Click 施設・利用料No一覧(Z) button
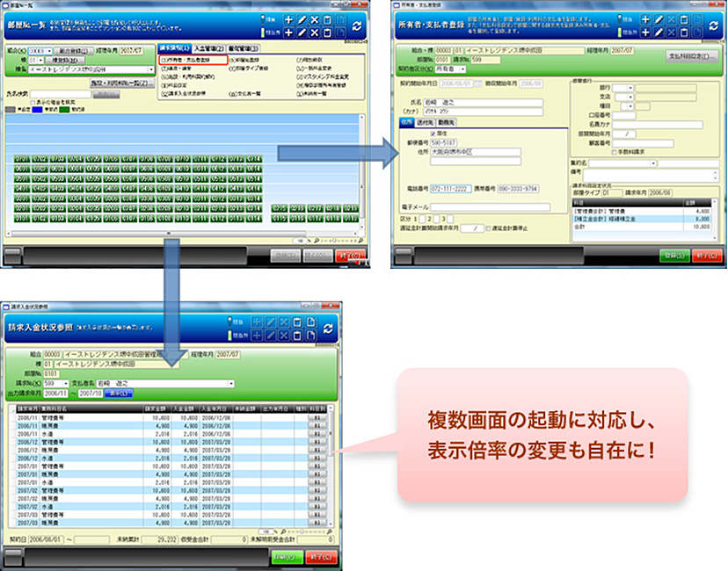728x571 pixels. [x=121, y=83]
